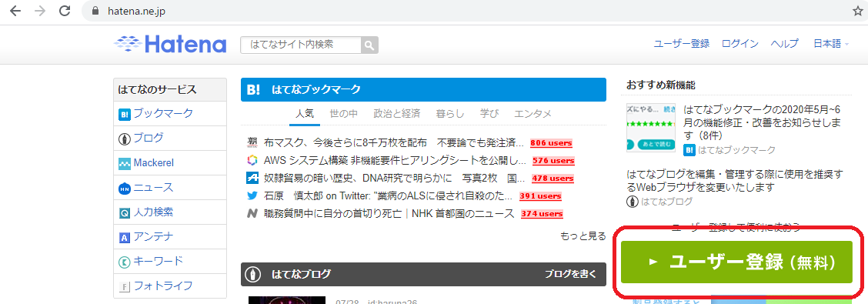This screenshot has height=304, width=868.
Task: Click ニュース text in services sidebar
Action: [x=153, y=188]
